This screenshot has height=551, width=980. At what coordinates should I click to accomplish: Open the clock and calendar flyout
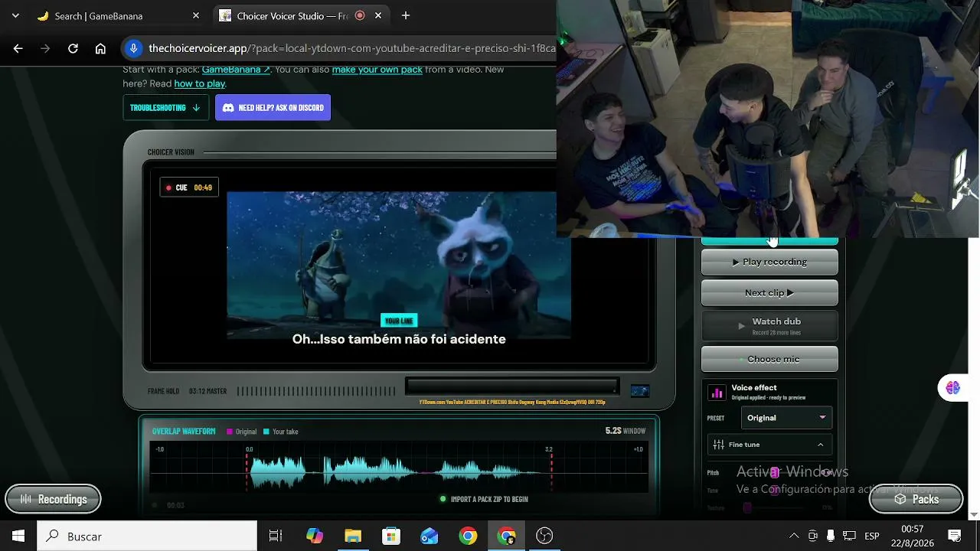[x=912, y=536]
